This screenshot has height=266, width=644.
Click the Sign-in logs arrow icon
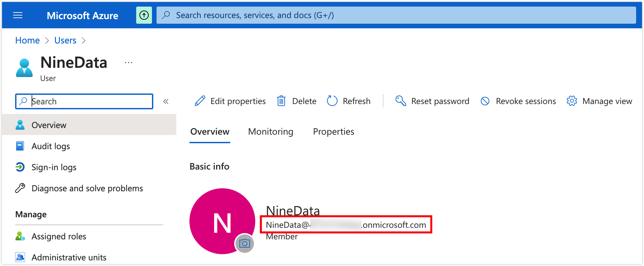click(x=20, y=167)
